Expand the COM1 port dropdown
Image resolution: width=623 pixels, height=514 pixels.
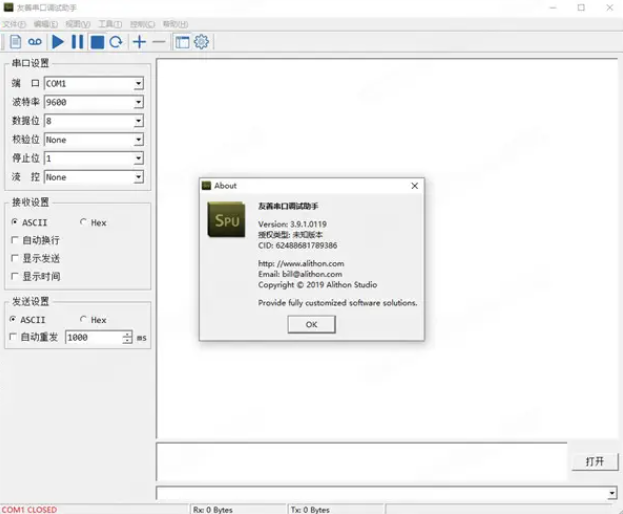(138, 84)
